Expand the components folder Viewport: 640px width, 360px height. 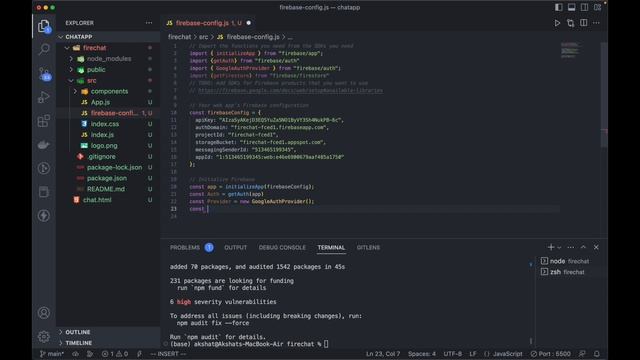[x=109, y=91]
